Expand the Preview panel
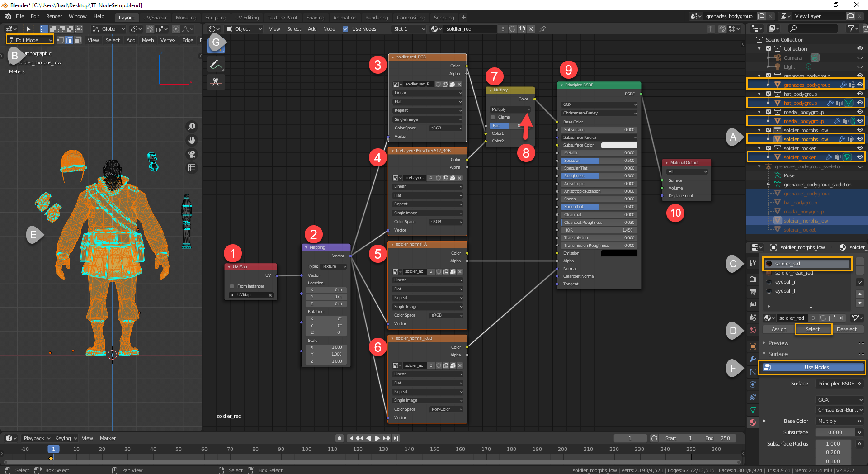Viewport: 868px width, 474px height. (778, 343)
